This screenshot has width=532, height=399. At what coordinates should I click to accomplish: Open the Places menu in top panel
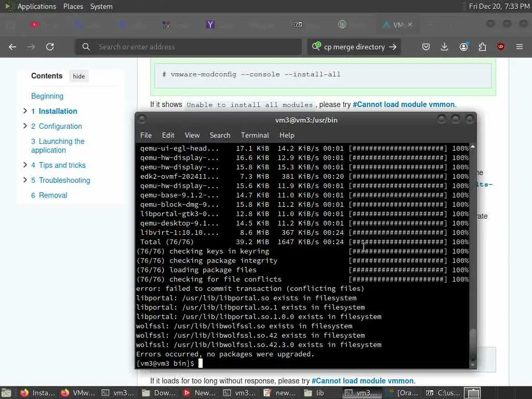point(73,6)
